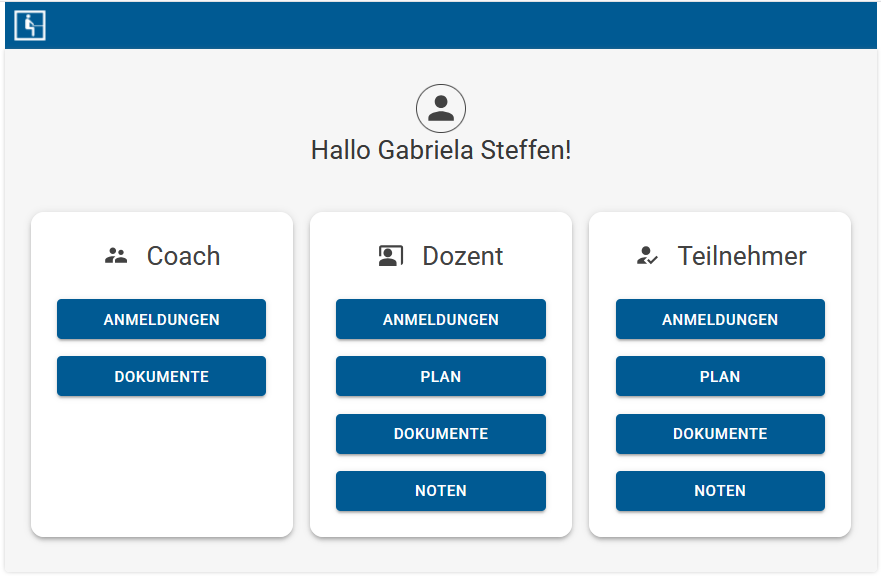Click the Coach card heading
The width and height of the screenshot is (881, 576).
click(183, 256)
